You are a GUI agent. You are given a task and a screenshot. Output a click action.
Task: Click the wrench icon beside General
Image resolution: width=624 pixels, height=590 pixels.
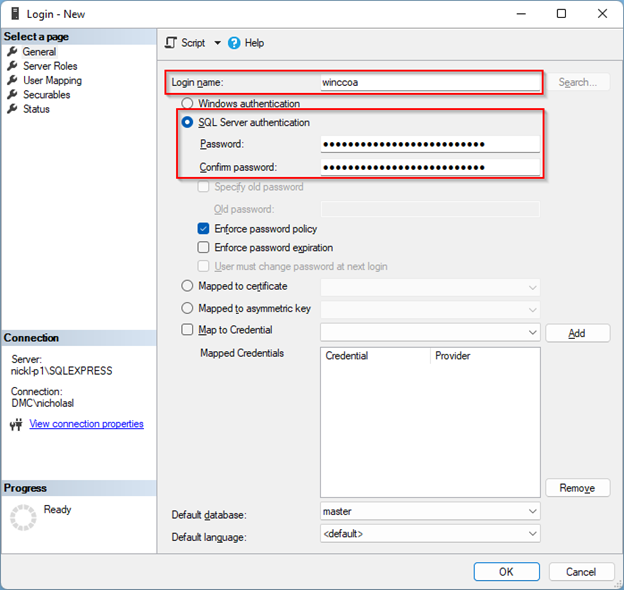tap(12, 52)
